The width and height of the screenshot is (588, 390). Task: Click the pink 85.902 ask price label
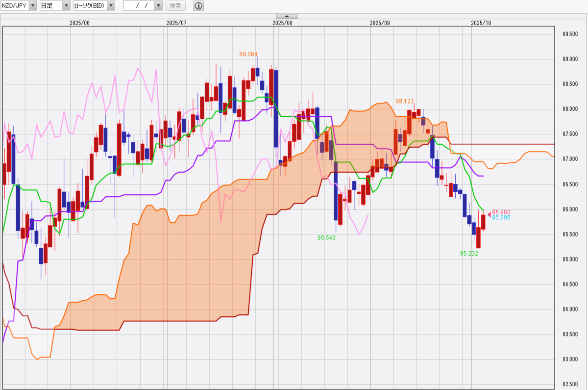[x=501, y=212]
